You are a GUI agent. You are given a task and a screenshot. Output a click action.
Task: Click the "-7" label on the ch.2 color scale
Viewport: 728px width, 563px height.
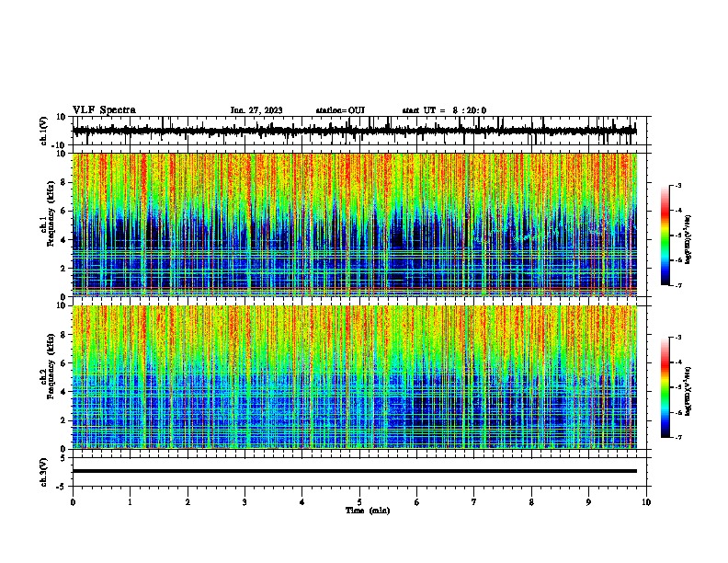tap(677, 437)
